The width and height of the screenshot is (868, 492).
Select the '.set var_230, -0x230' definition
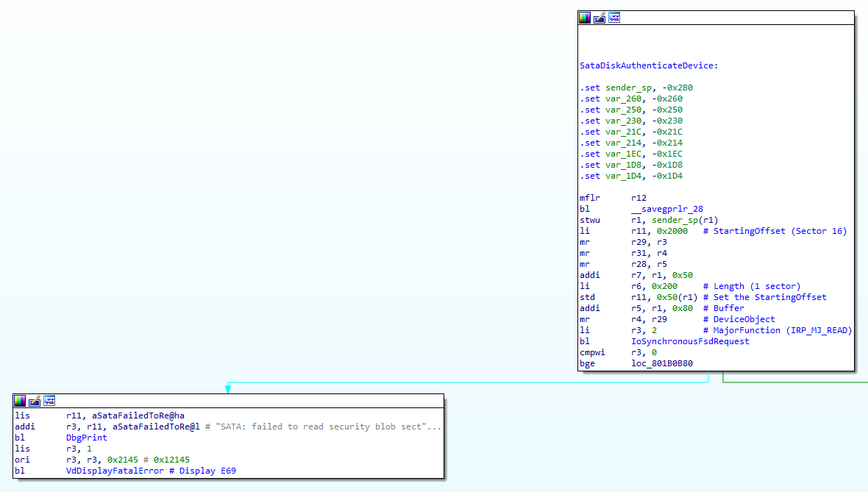(631, 121)
